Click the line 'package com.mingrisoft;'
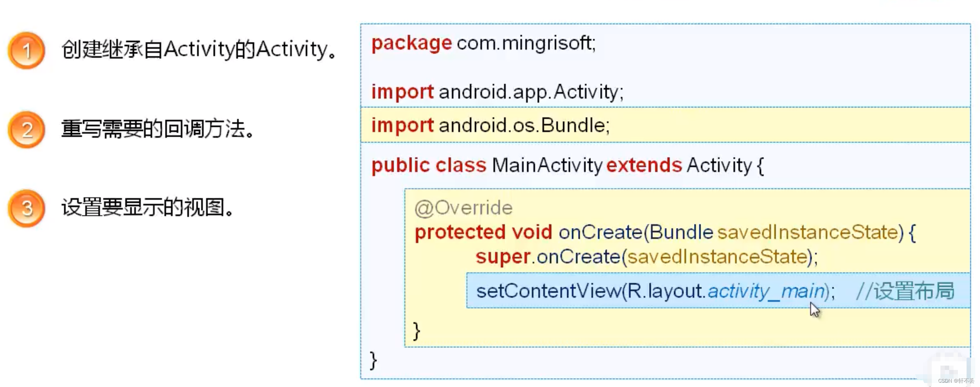 click(x=484, y=43)
